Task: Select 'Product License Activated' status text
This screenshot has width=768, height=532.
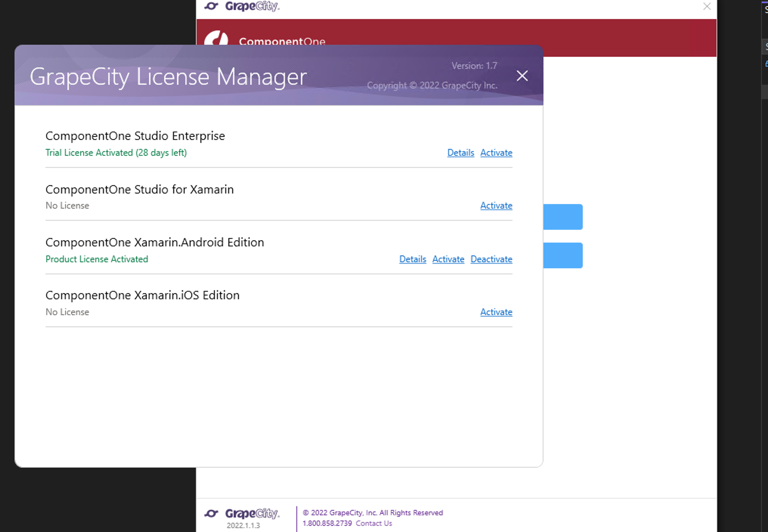Action: point(97,259)
